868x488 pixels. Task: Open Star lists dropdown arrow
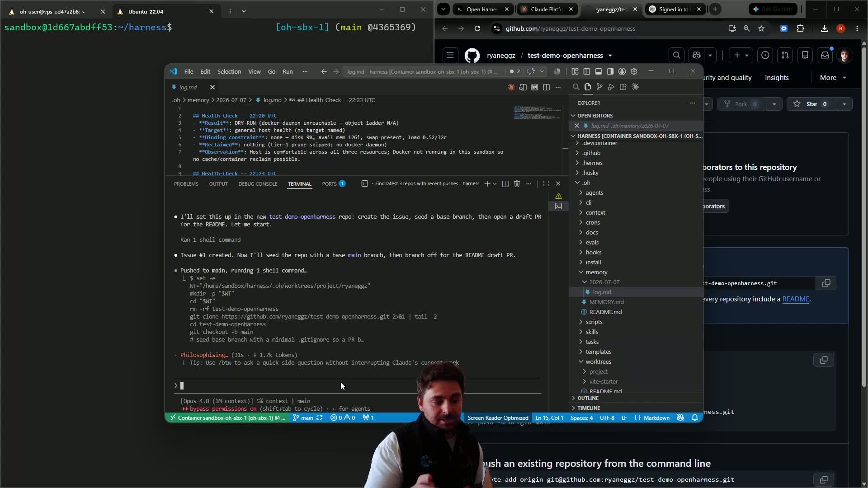(844, 104)
